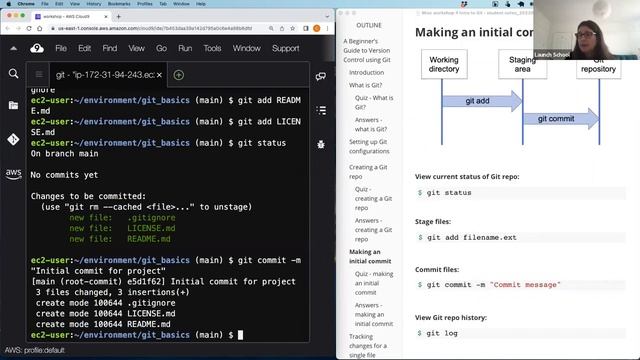Open Quiz - creating a Git repo
This screenshot has width=640, height=360.
(373, 198)
